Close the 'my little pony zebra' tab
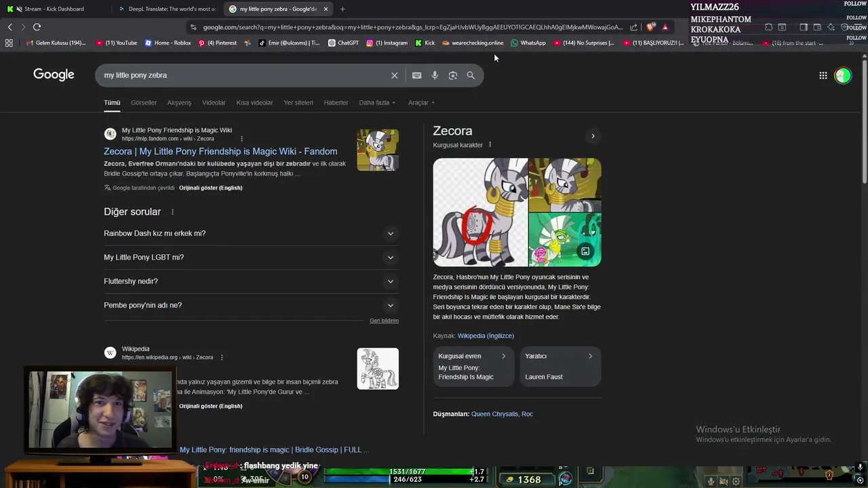The image size is (868, 488). pos(325,9)
